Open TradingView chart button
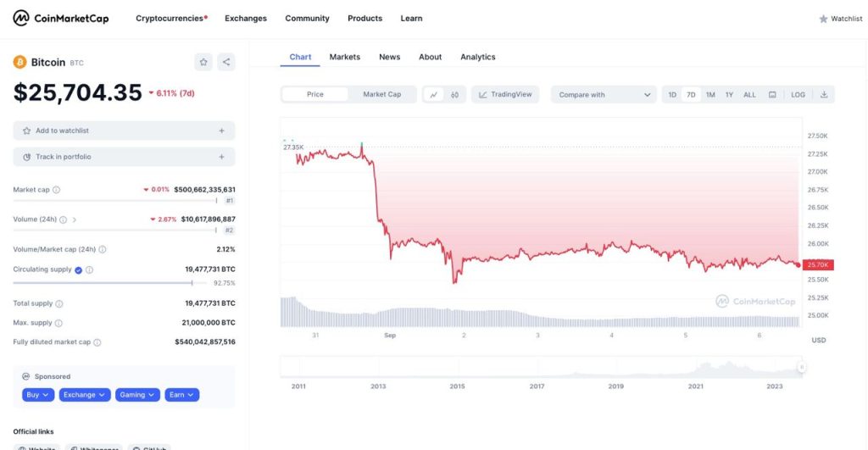 tap(505, 95)
